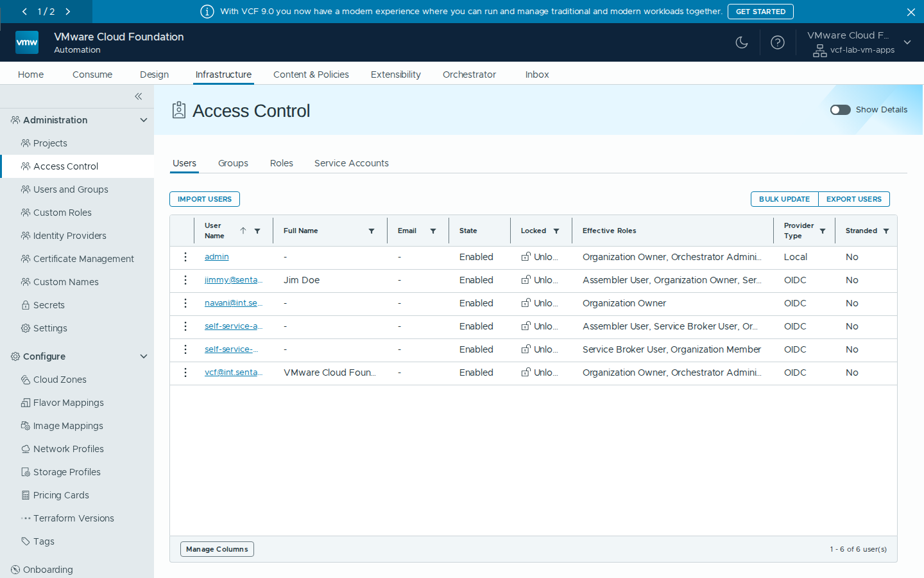
Task: Open the Design tab
Action: [x=155, y=74]
